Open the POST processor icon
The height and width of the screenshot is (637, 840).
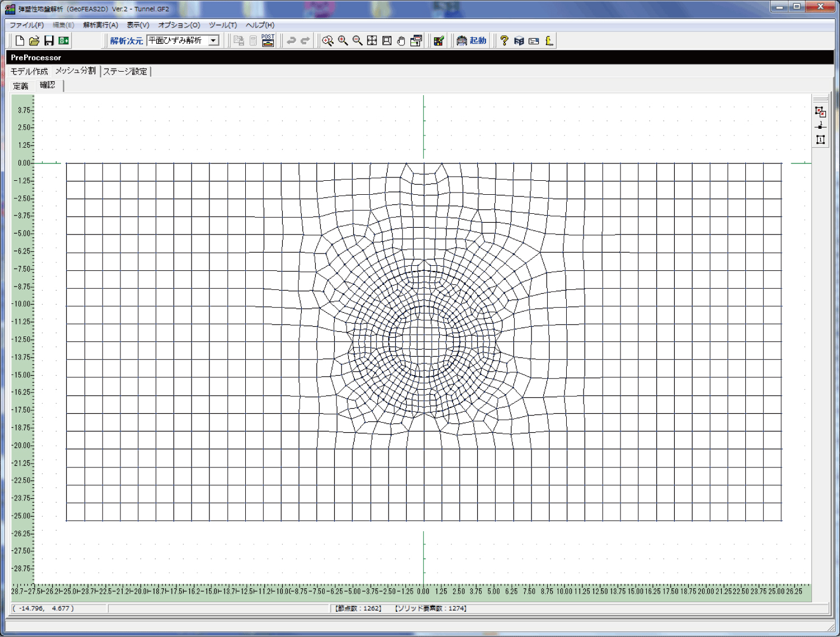tap(268, 40)
